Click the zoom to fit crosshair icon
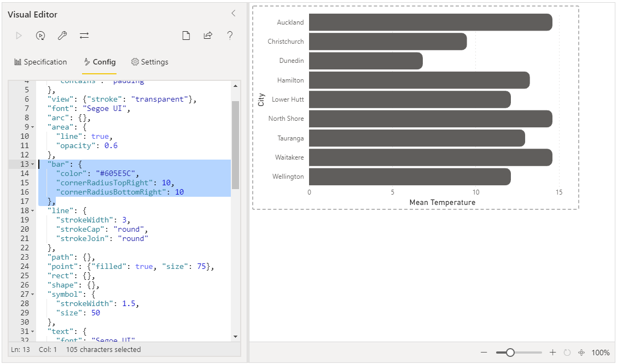 [x=581, y=353]
